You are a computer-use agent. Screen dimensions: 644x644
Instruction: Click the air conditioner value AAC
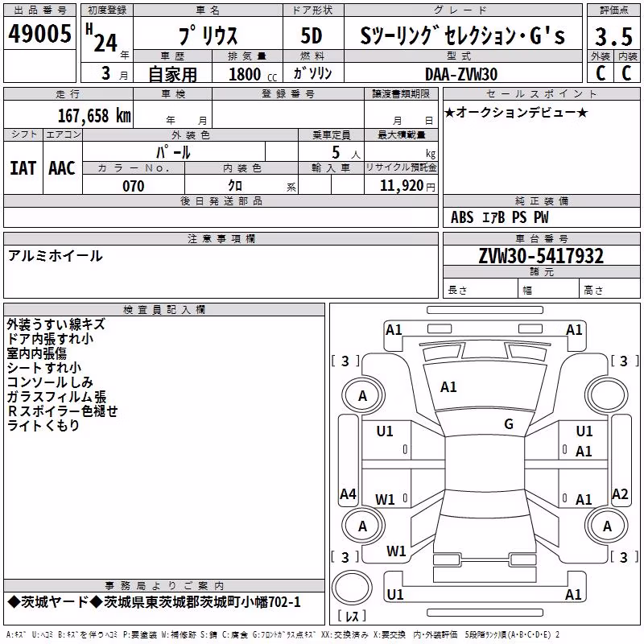click(62, 168)
